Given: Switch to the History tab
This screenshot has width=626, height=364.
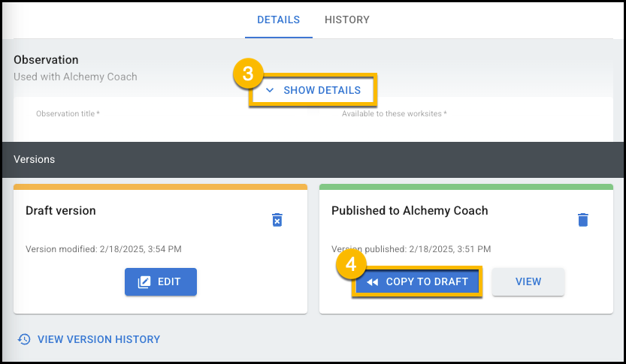Looking at the screenshot, I should (x=347, y=20).
